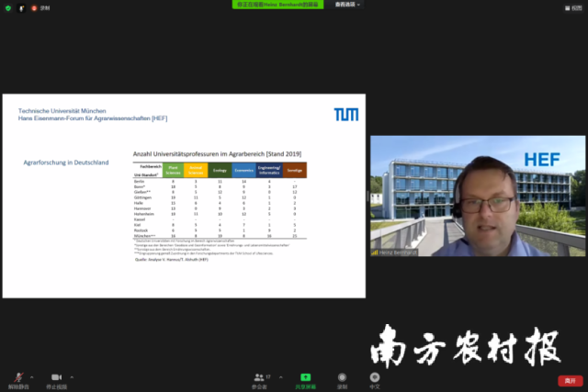This screenshot has height=392, width=588.
Task: Click the recording indicator at top left
Action: (x=38, y=7)
